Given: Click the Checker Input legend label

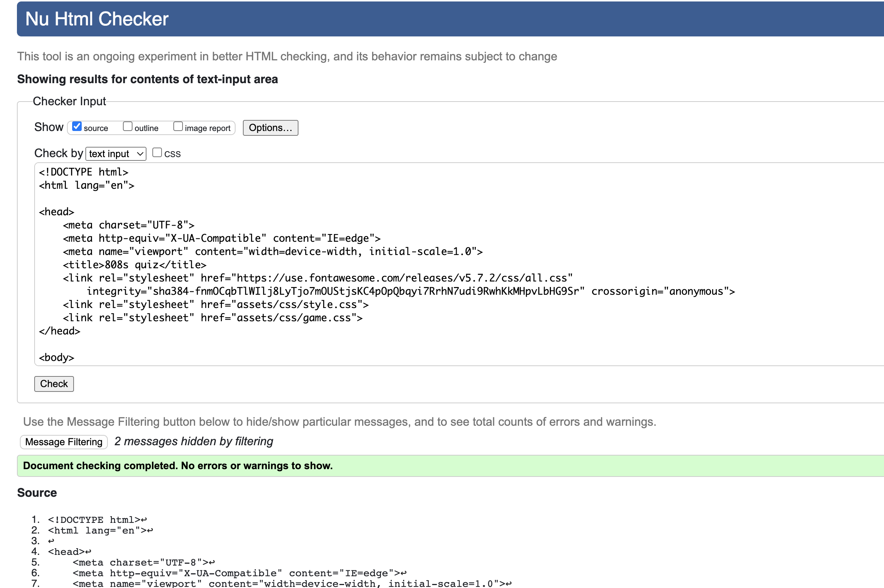Looking at the screenshot, I should 70,101.
